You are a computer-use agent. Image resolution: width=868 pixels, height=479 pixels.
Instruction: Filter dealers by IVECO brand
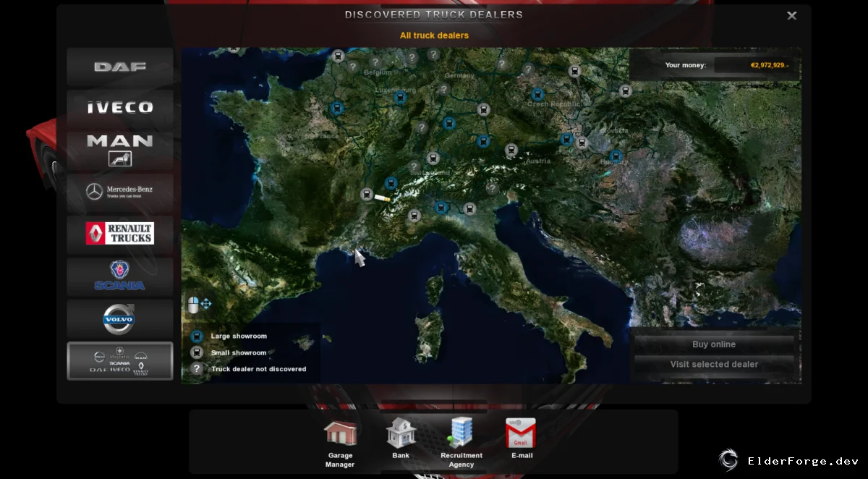[x=120, y=109]
